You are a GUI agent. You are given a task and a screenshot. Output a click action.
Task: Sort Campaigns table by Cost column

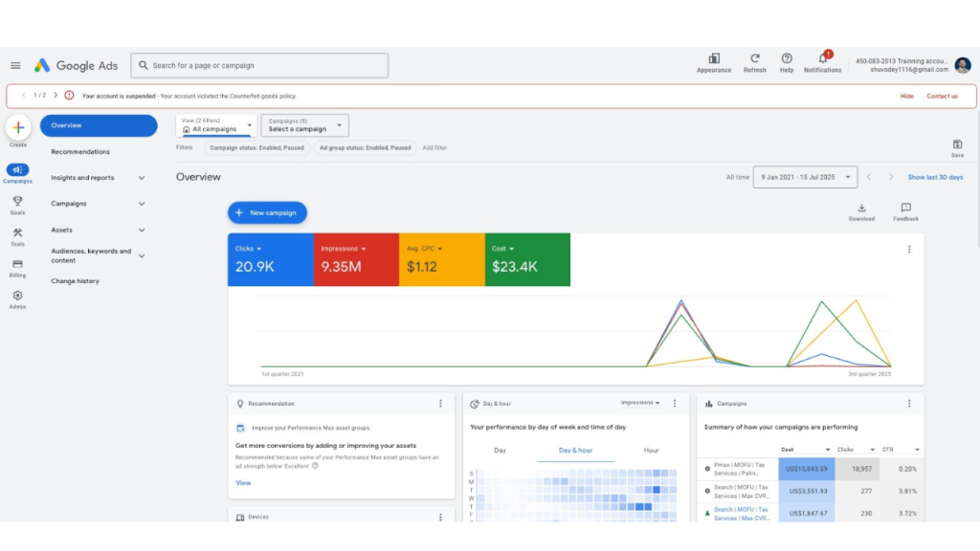(805, 450)
